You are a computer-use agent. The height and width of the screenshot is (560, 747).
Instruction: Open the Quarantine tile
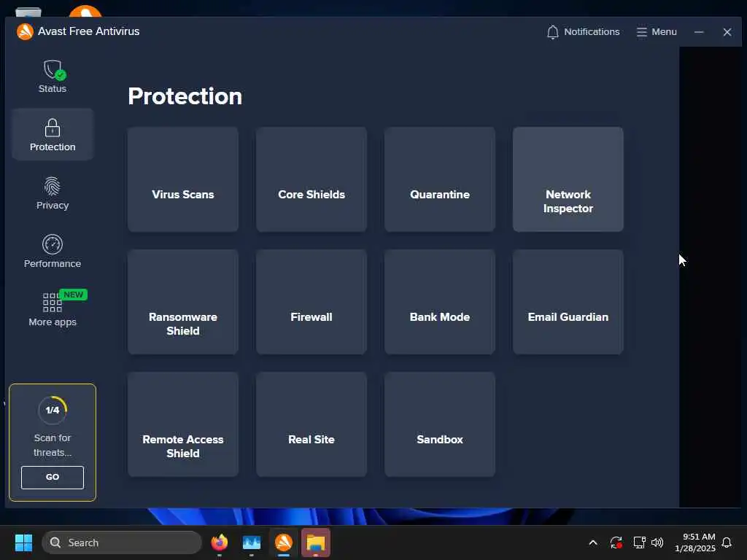(x=440, y=179)
